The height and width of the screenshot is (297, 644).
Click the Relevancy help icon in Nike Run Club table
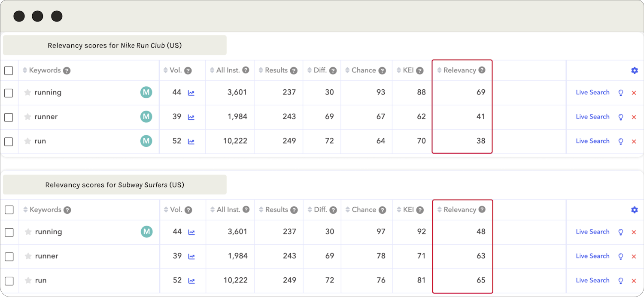(482, 70)
